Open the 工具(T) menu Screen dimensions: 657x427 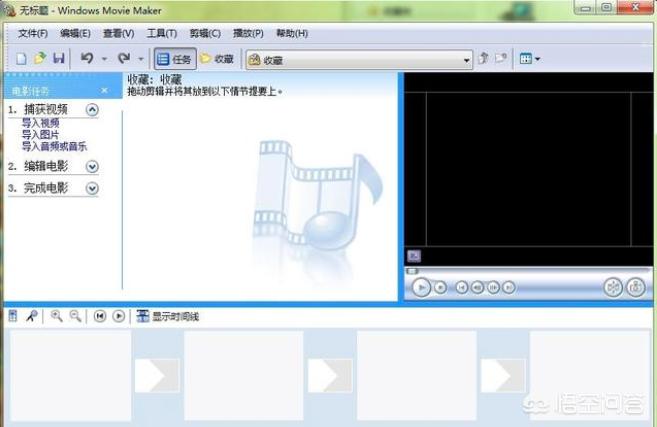tap(162, 34)
